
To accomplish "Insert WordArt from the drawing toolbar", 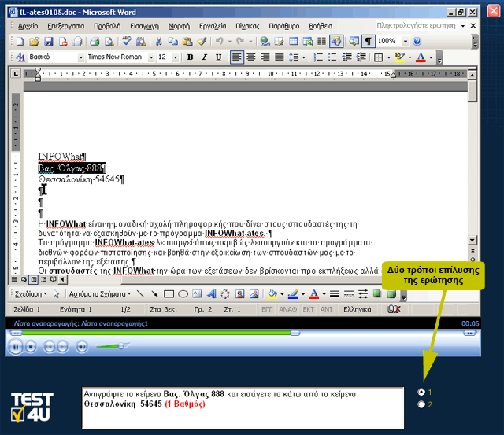I will 211,293.
